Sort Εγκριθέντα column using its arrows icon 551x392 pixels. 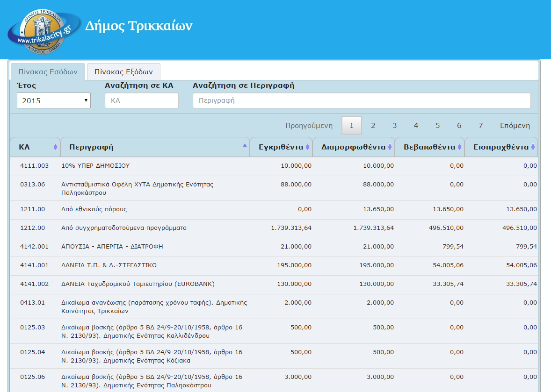307,147
